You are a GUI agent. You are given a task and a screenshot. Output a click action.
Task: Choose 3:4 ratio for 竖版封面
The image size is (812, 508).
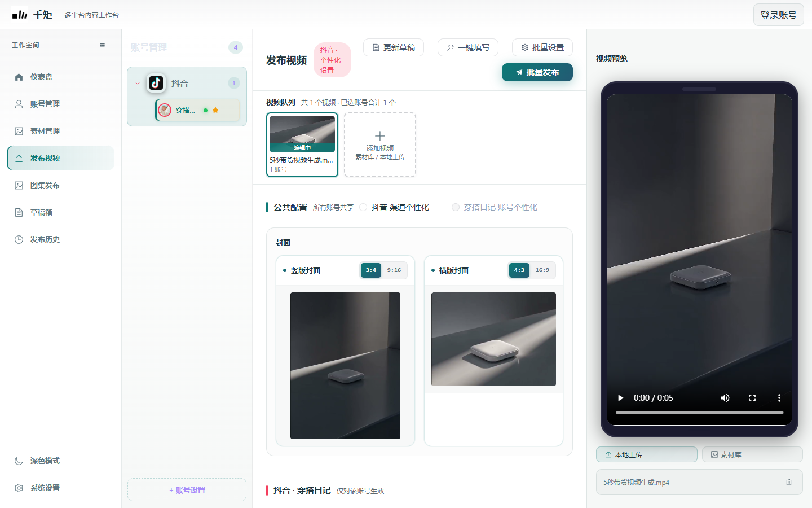point(371,270)
